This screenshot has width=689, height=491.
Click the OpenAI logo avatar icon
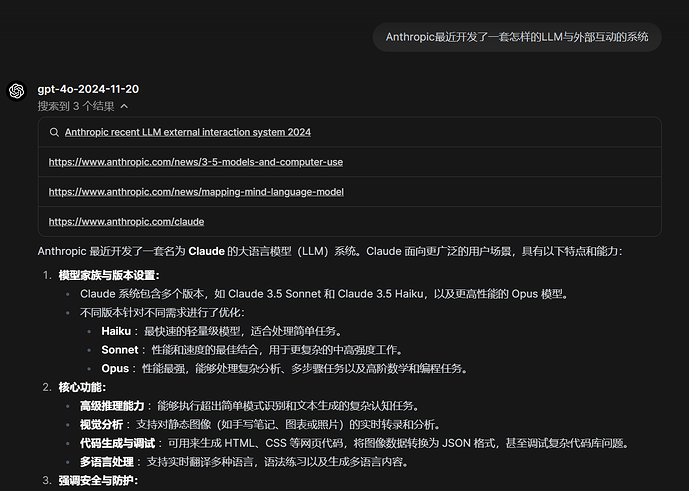[17, 91]
